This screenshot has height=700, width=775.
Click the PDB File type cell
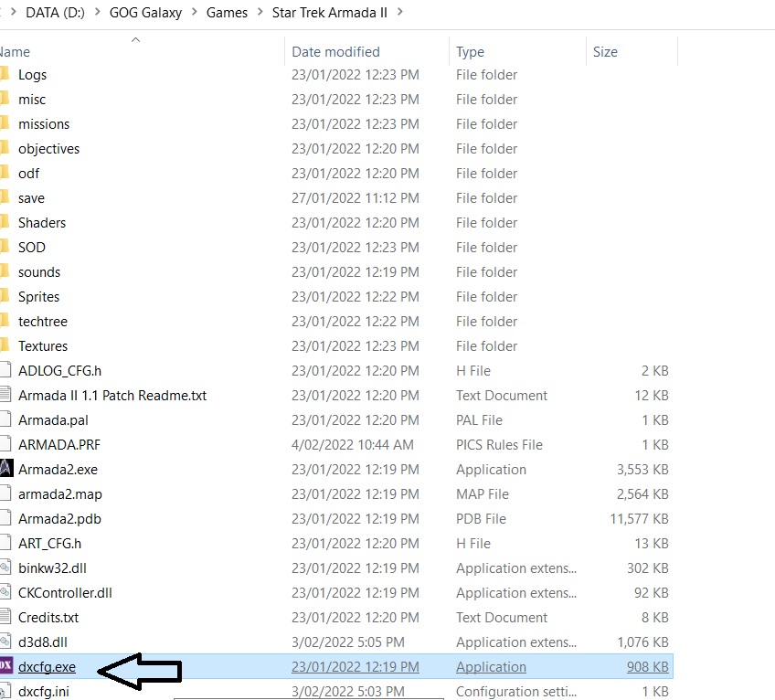481,518
